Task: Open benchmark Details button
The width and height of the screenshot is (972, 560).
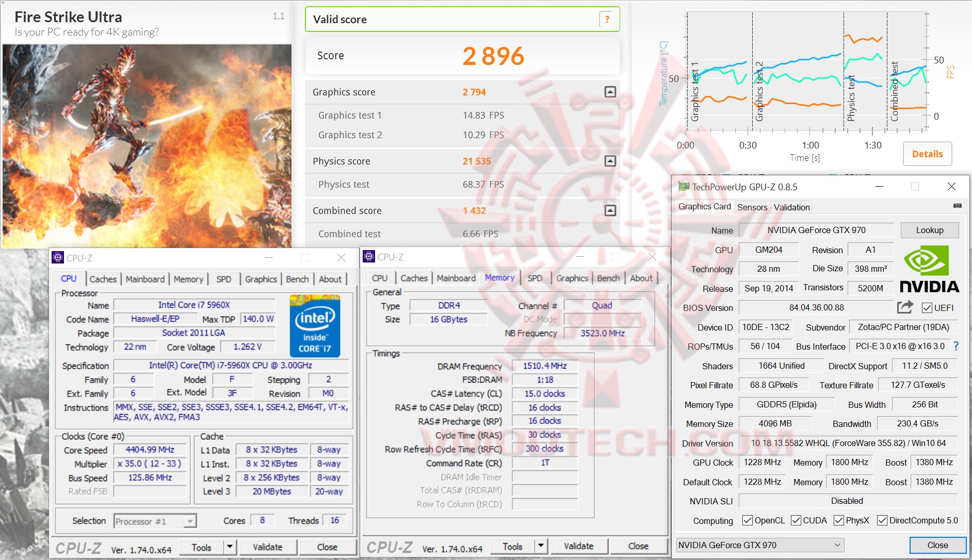Action: click(927, 154)
